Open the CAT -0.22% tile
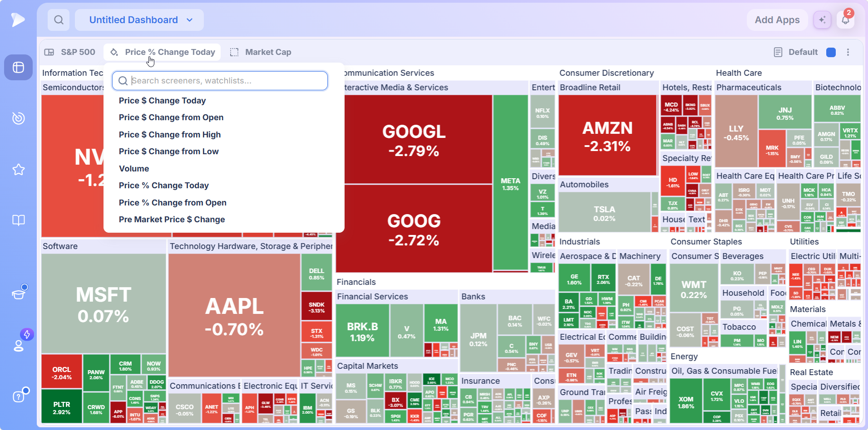Viewport: 868px width, 430px height. tap(634, 280)
